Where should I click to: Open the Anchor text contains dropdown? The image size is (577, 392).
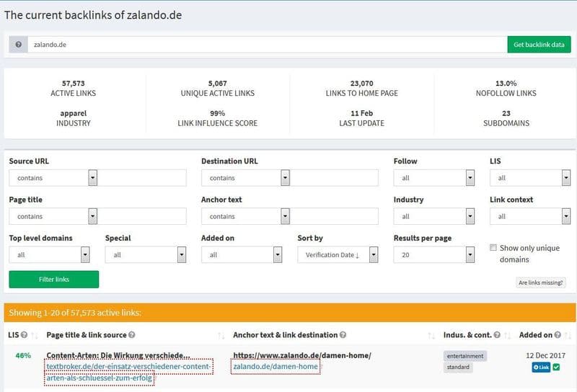(245, 216)
